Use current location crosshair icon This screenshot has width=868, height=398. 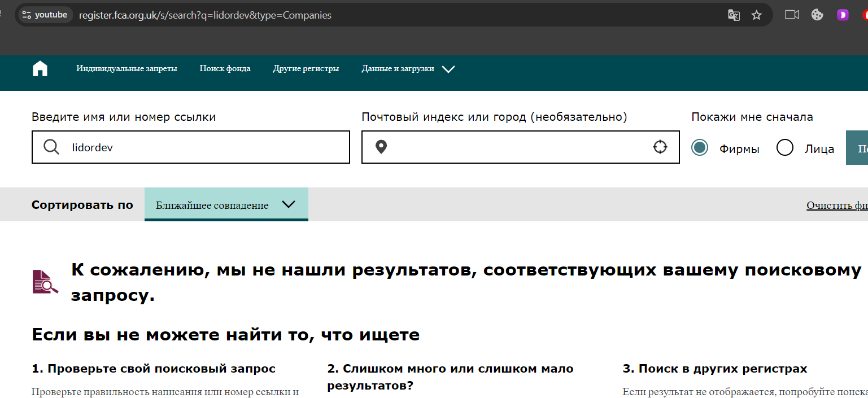pyautogui.click(x=660, y=147)
